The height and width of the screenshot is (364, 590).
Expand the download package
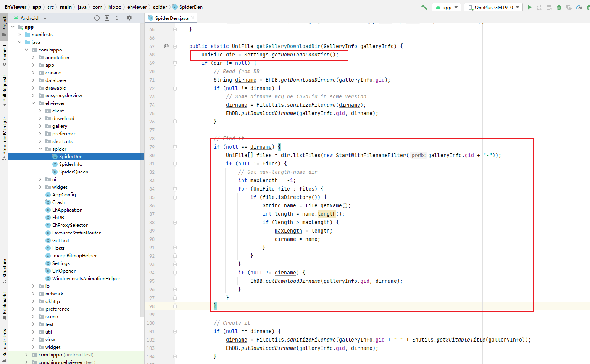pyautogui.click(x=40, y=119)
